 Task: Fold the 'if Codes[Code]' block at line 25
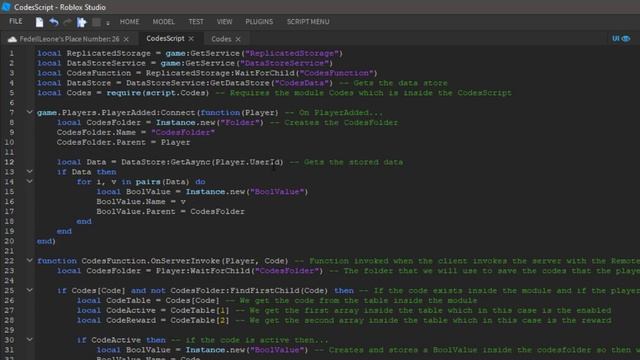coord(29,290)
